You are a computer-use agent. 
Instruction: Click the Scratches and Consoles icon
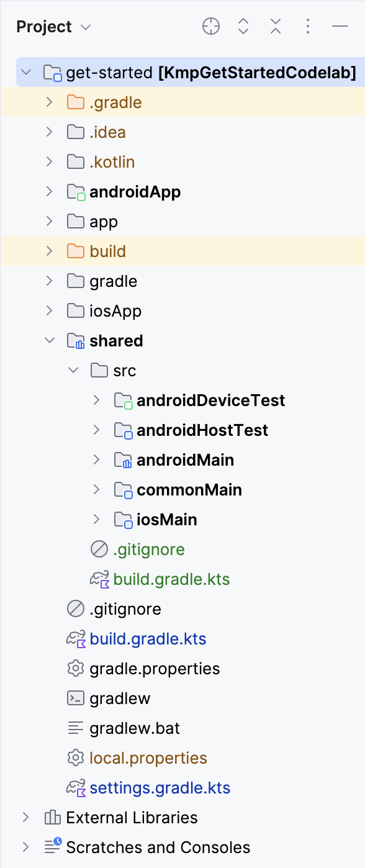pos(50,847)
